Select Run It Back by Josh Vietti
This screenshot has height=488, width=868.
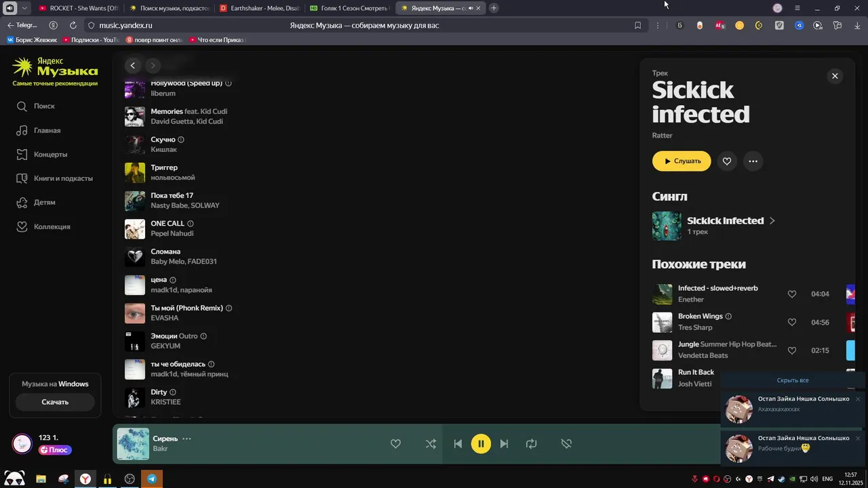click(x=696, y=372)
